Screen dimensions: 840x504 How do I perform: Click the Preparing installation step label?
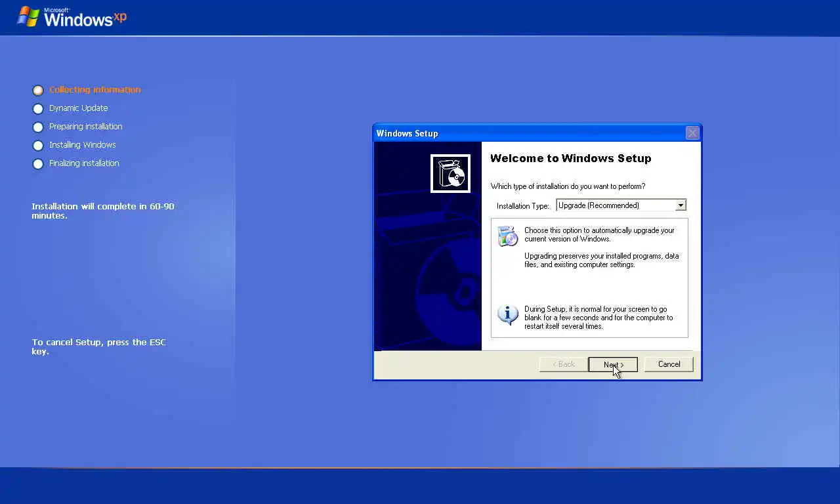click(x=85, y=127)
